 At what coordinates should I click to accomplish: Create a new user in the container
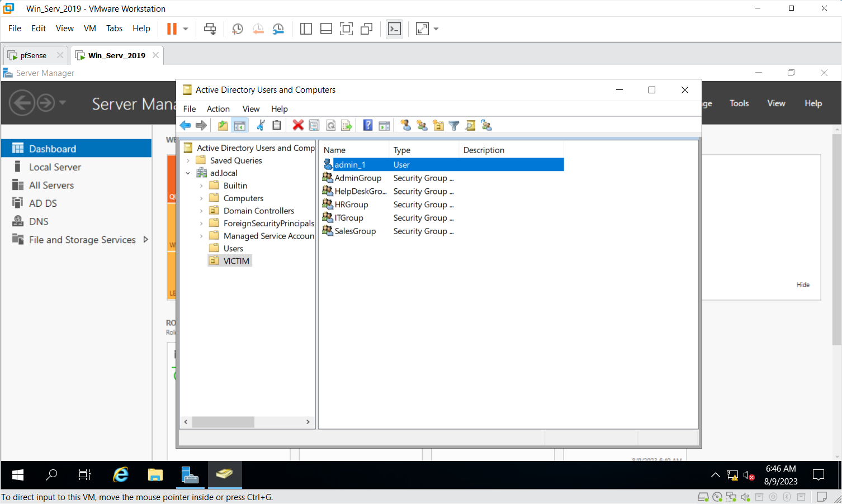coord(406,125)
